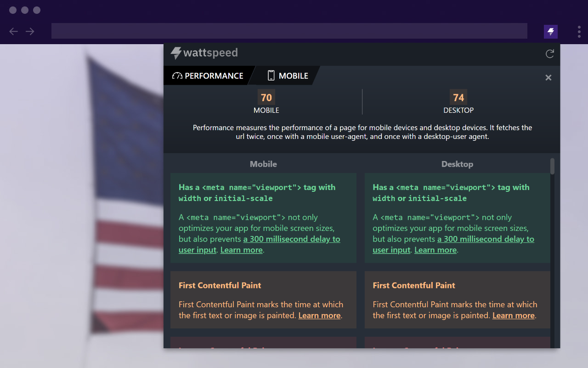Click the speedometer Performance icon
Viewport: 588px width, 368px height.
point(177,76)
